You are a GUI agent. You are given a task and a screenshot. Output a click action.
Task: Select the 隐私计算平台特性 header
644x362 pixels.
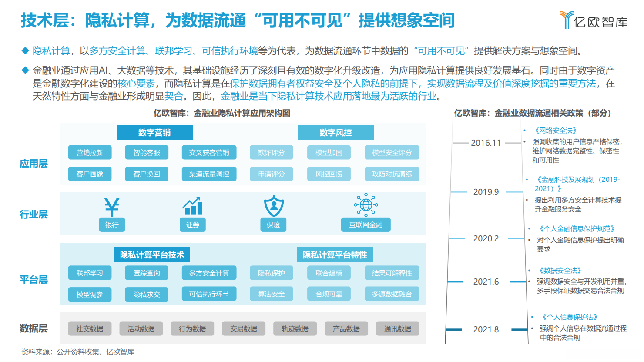335,255
